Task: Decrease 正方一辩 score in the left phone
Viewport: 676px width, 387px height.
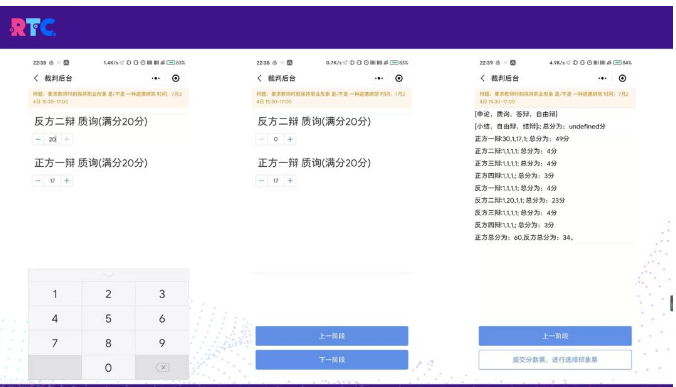Action: [38, 181]
